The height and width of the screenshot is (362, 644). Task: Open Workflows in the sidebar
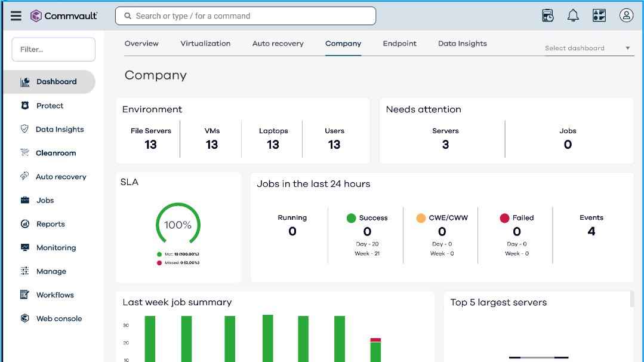click(55, 295)
